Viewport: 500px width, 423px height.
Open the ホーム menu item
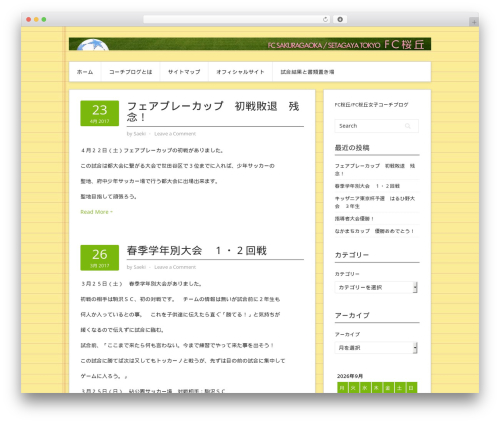tap(85, 72)
